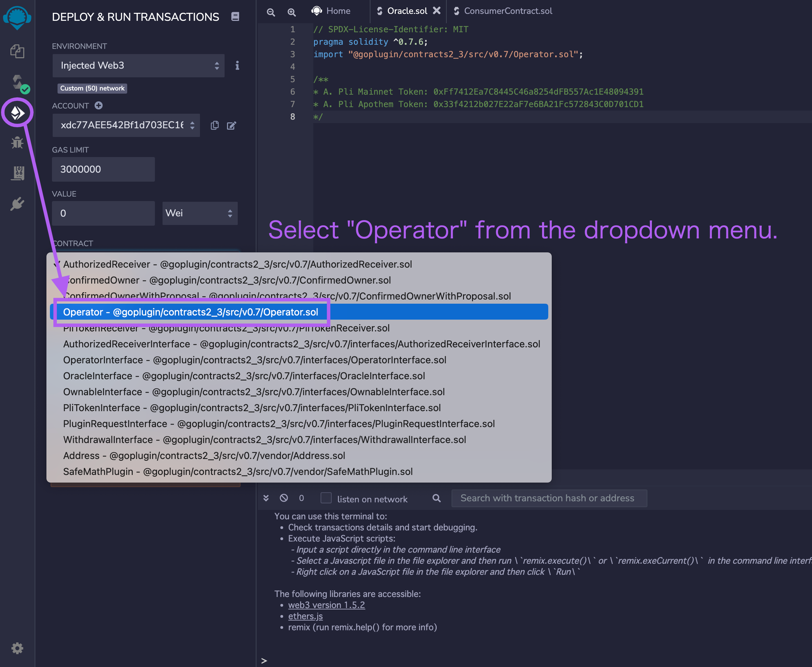Select the Deploy & Run Transactions icon
812x667 pixels.
[17, 113]
